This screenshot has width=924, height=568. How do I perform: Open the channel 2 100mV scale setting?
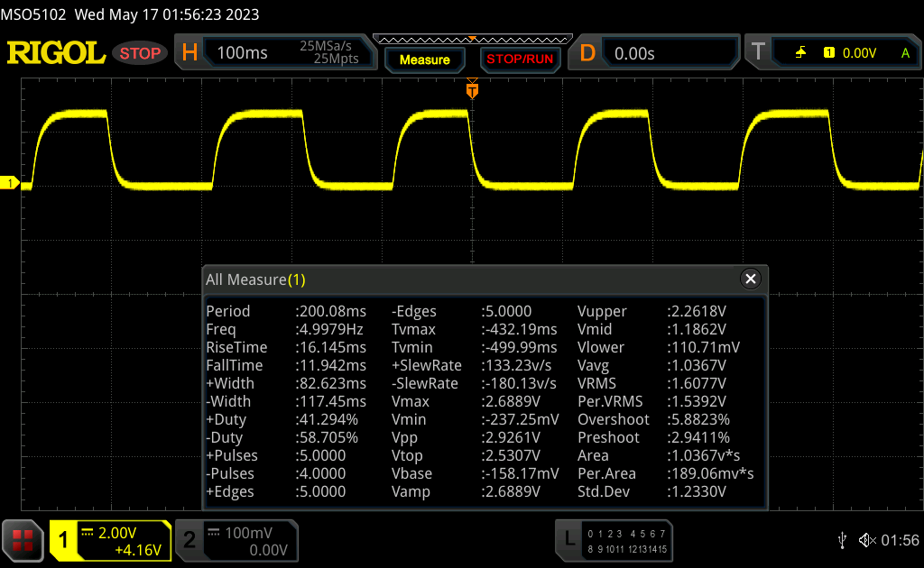248,533
